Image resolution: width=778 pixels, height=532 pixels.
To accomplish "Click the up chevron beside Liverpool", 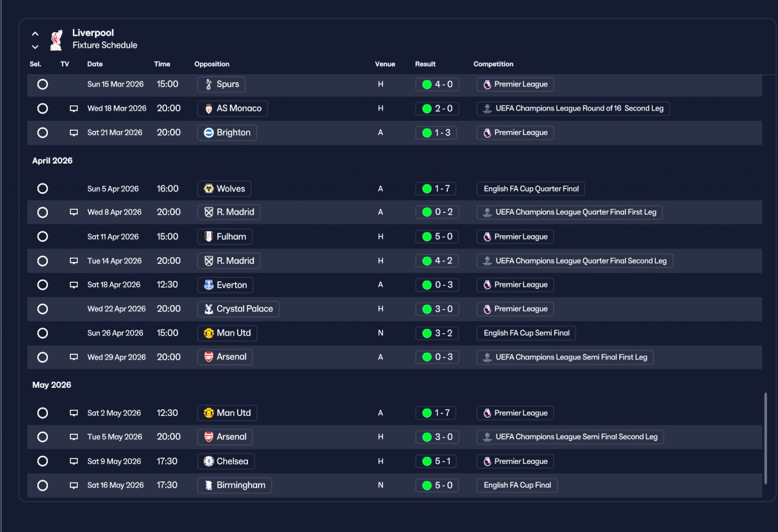I will coord(35,34).
